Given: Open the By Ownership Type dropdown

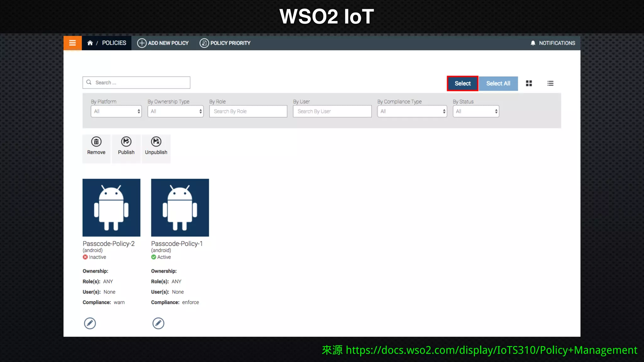Looking at the screenshot, I should 175,111.
